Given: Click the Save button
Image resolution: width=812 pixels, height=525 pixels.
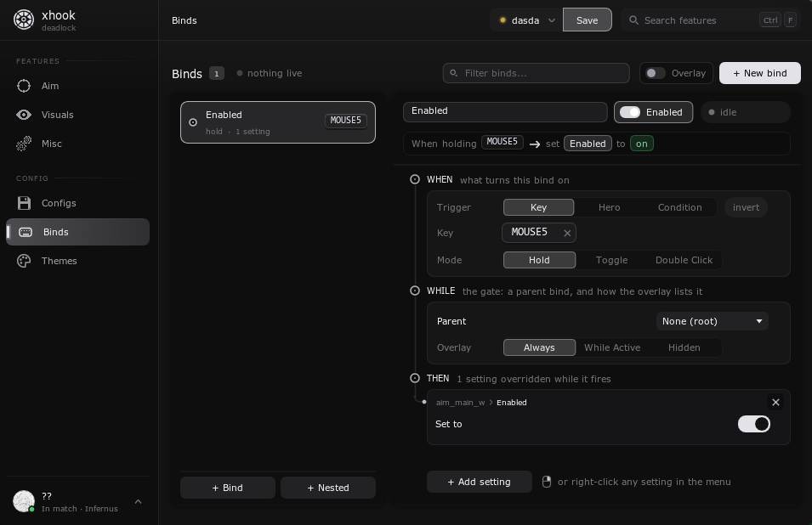Looking at the screenshot, I should 588,20.
